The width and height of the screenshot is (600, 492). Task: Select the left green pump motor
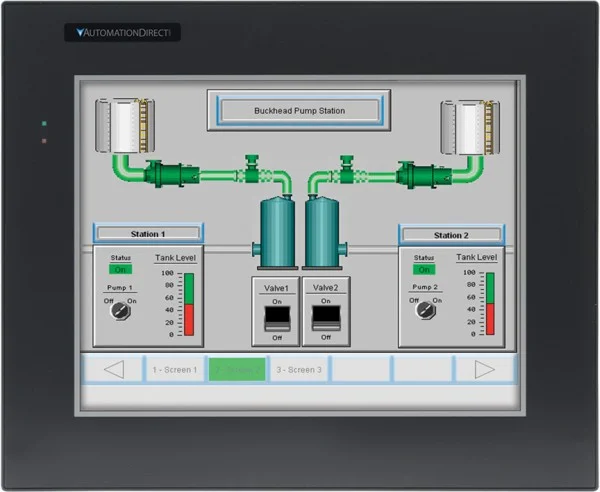171,174
